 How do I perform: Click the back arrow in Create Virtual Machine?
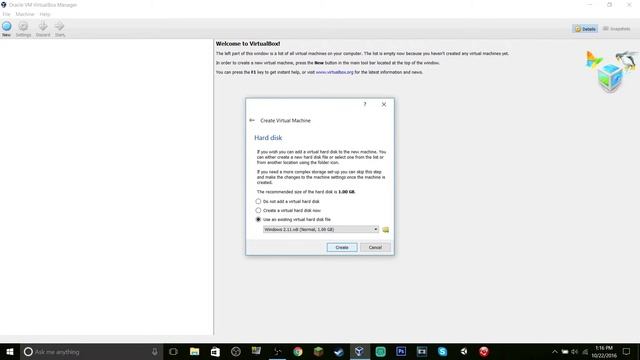(252, 120)
